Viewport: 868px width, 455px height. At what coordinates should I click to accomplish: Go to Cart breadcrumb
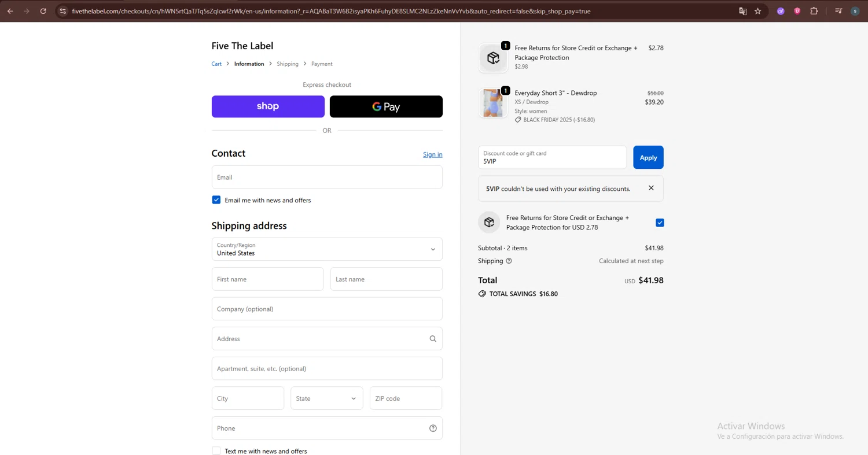click(x=216, y=64)
